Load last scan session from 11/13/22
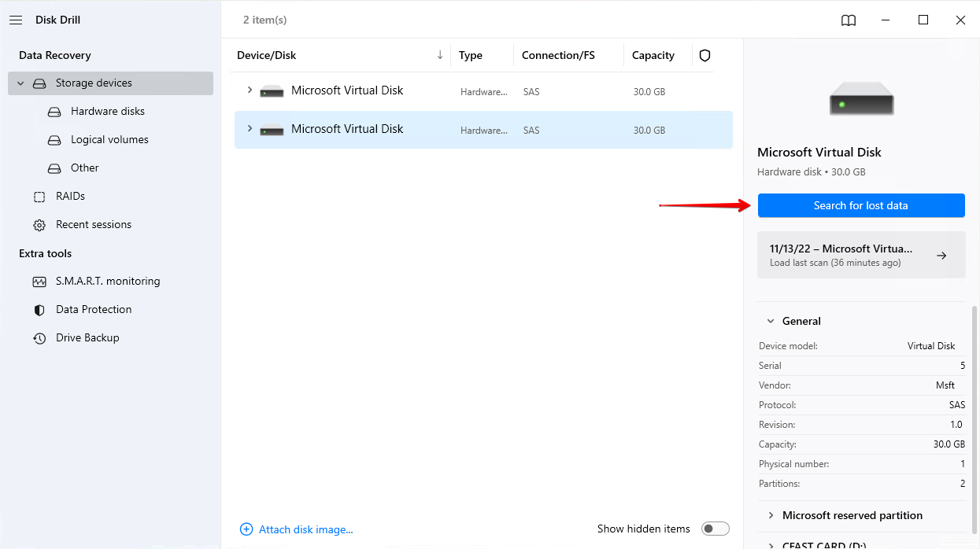Screen dimensions: 980x549 (x=860, y=255)
